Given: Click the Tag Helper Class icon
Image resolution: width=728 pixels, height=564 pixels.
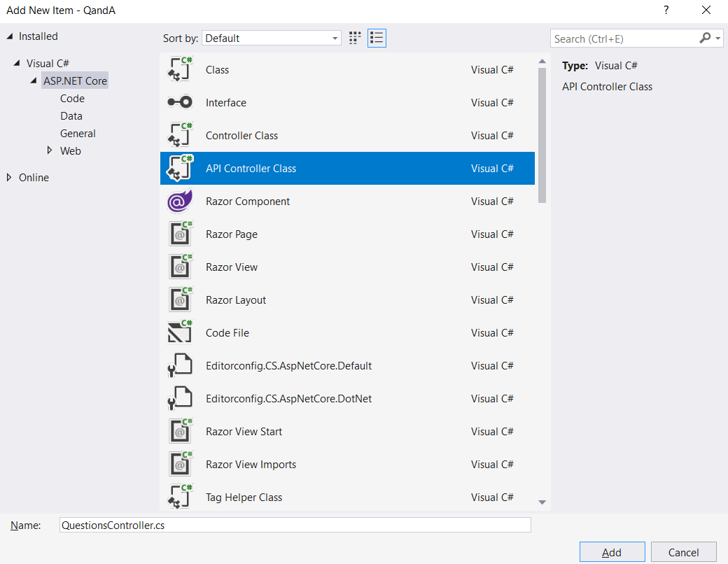Looking at the screenshot, I should point(180,498).
